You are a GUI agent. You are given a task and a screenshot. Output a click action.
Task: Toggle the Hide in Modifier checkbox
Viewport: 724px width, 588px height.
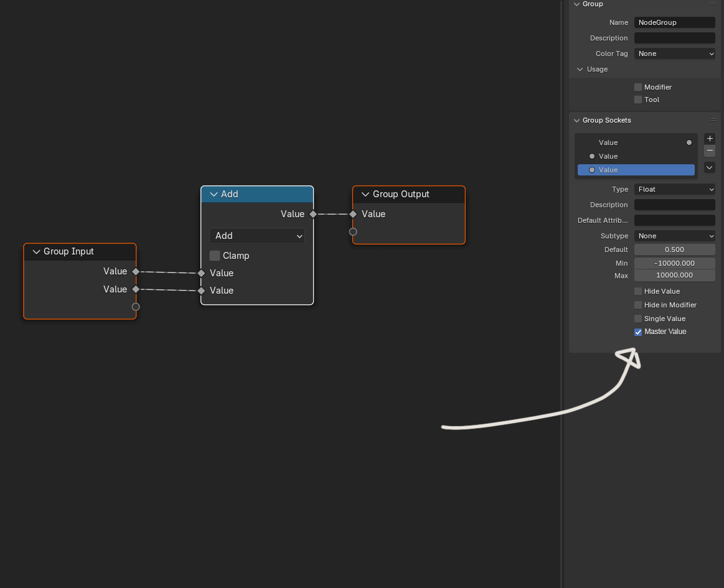pyautogui.click(x=638, y=305)
